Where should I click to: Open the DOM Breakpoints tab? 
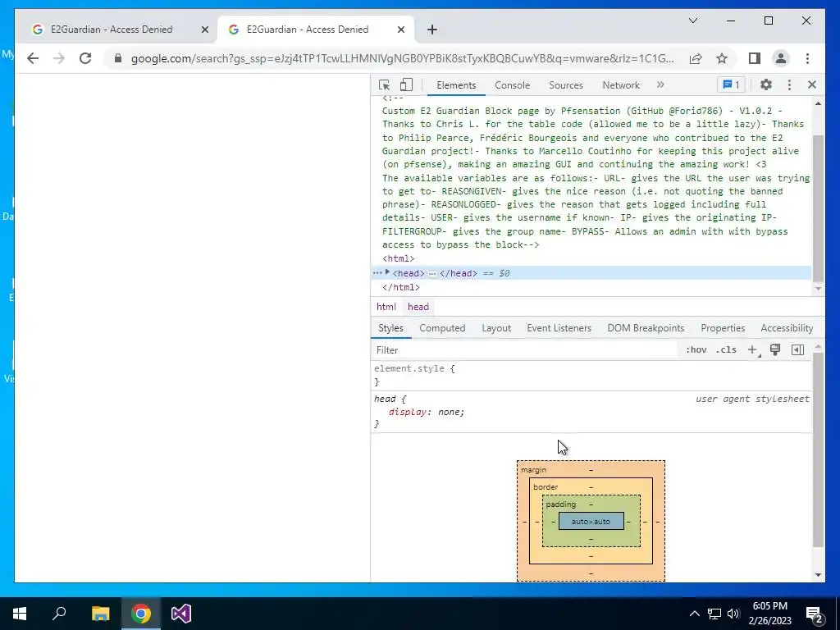(646, 328)
